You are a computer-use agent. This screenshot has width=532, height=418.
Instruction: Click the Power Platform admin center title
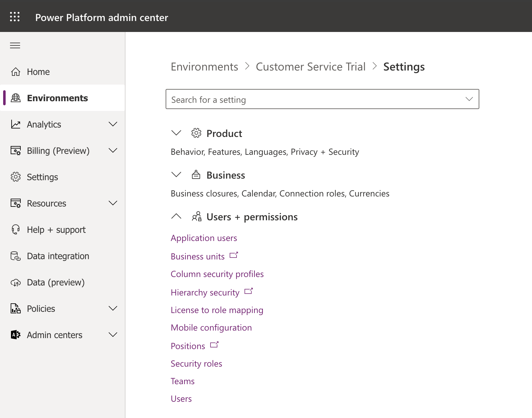click(x=102, y=18)
